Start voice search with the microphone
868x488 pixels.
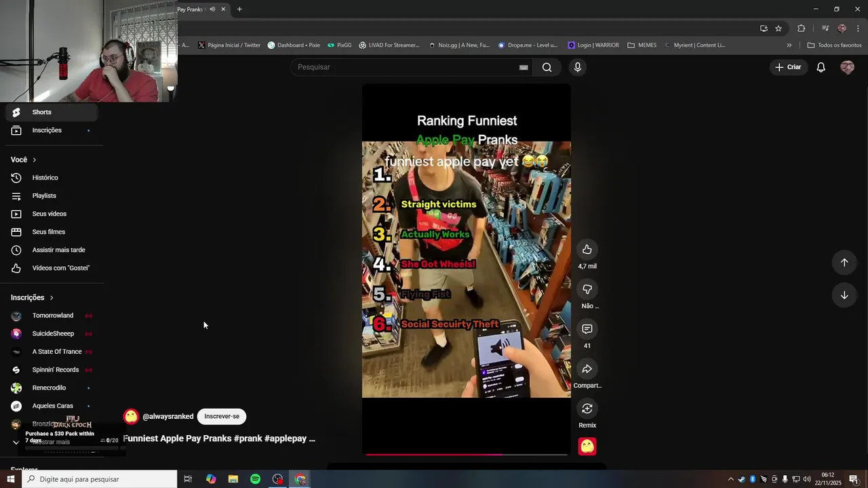578,67
